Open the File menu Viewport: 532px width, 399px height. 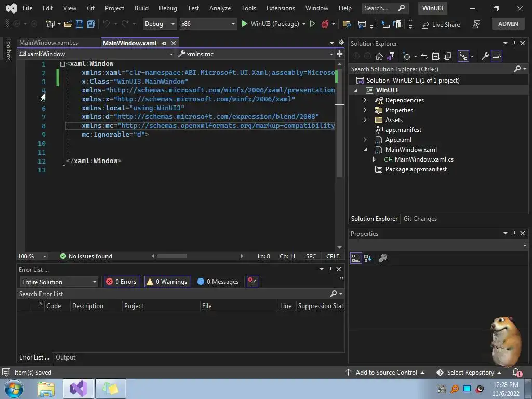click(x=28, y=8)
